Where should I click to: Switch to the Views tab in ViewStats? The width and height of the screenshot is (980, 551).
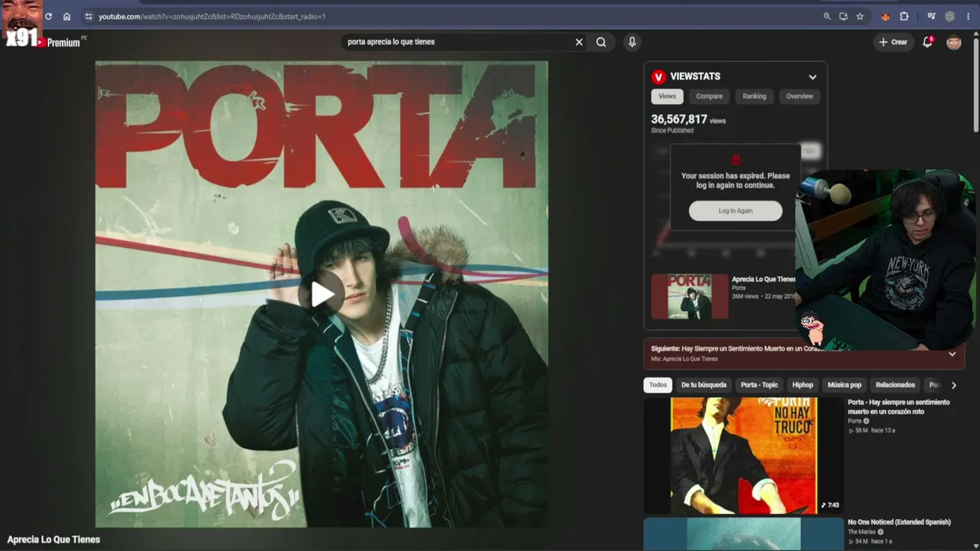pyautogui.click(x=668, y=96)
